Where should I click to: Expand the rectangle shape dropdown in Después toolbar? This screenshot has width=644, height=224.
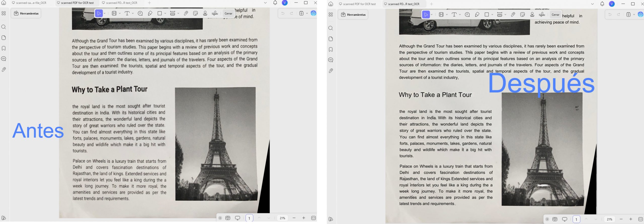492,15
